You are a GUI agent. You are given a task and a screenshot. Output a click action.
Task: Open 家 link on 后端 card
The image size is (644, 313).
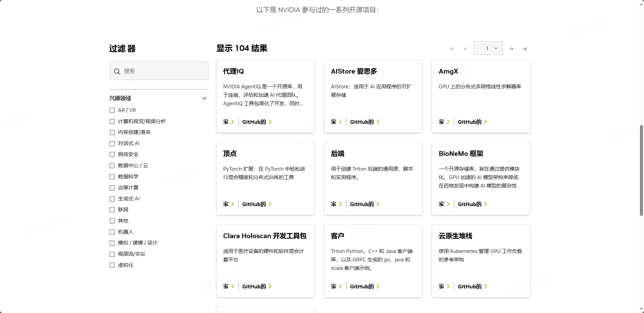(336, 204)
